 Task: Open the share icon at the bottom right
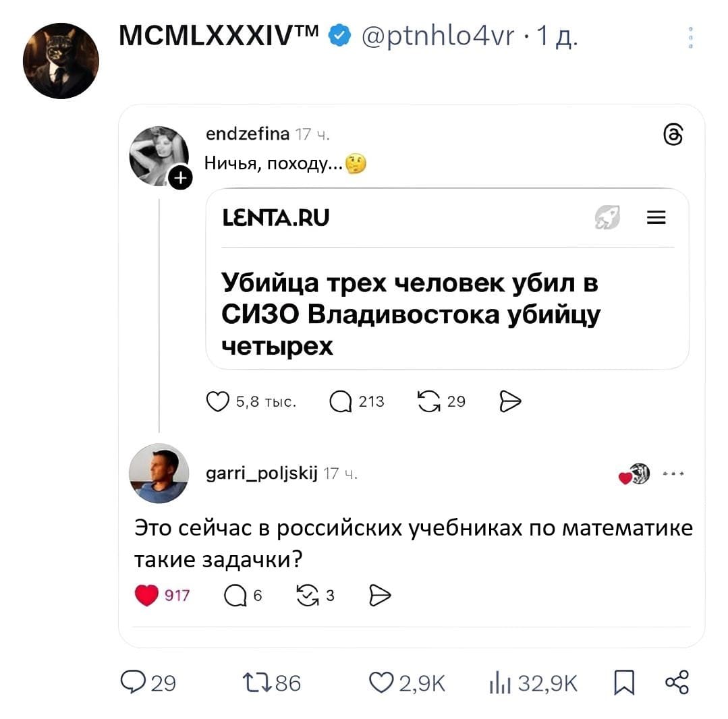coord(679,683)
